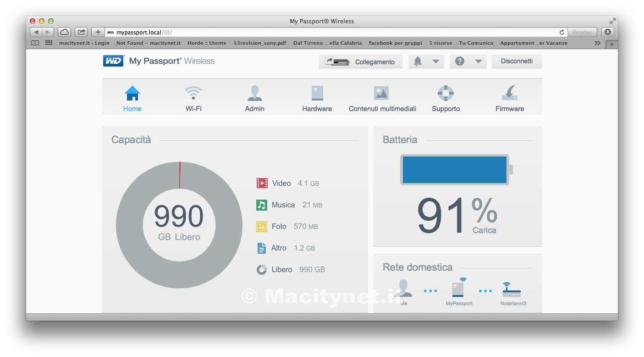Click the Video 4.1 GB value
The width and height of the screenshot is (644, 357).
308,183
